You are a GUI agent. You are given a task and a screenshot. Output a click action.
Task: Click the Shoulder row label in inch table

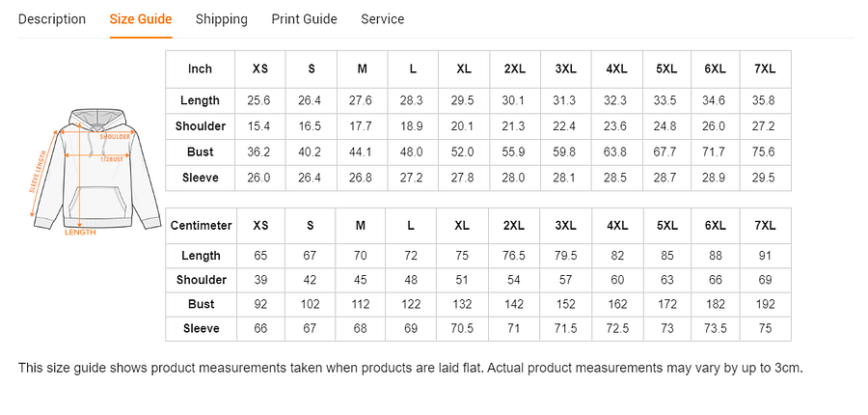[201, 126]
